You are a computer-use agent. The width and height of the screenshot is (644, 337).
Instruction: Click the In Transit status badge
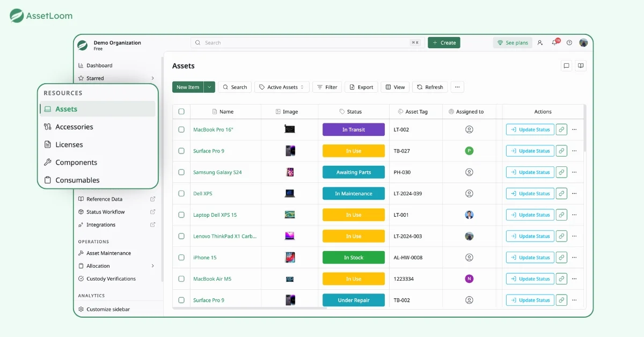pyautogui.click(x=354, y=129)
